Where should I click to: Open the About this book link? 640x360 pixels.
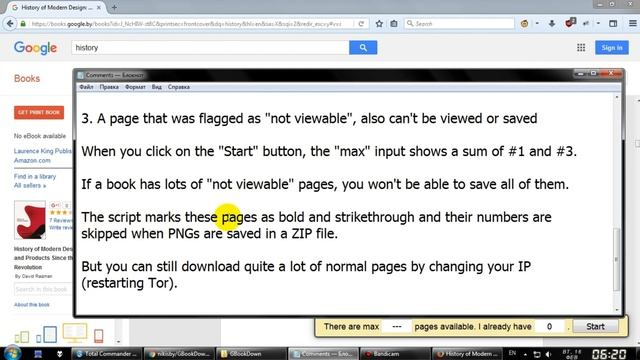31,305
